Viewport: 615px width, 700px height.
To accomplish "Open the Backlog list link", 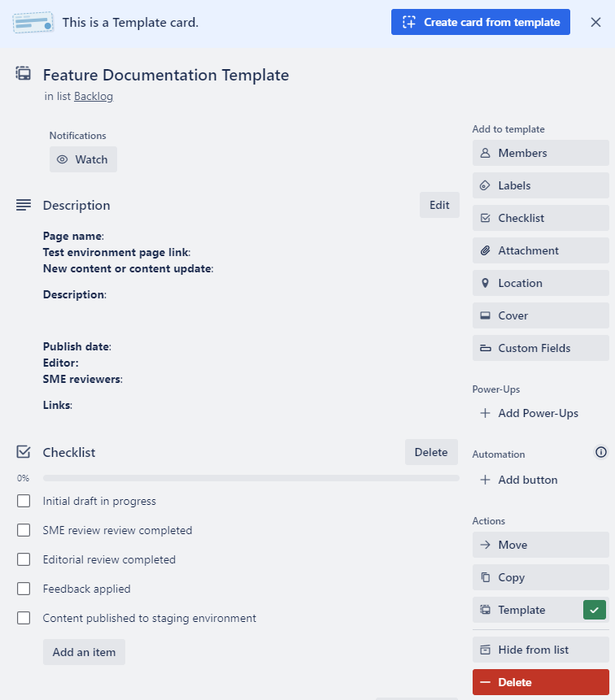I will [93, 96].
